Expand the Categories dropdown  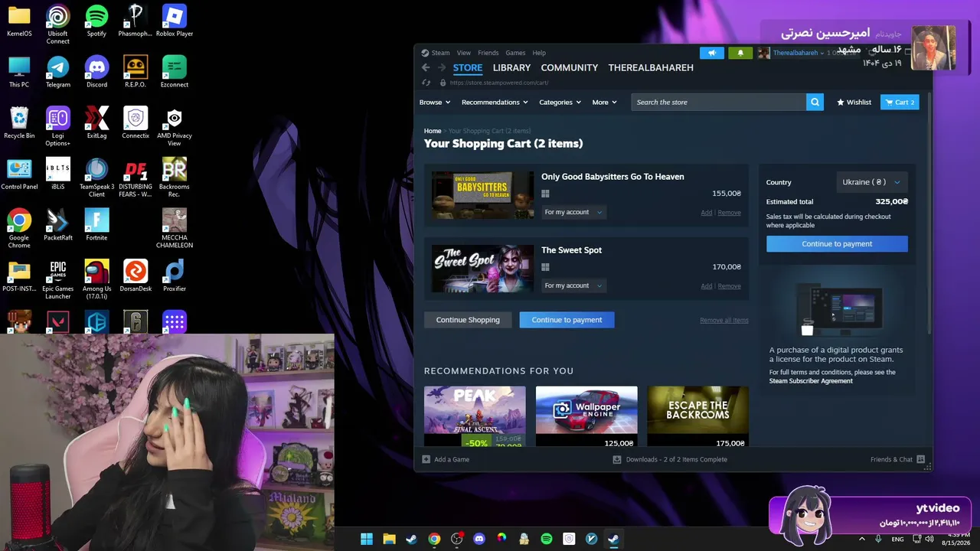tap(560, 102)
